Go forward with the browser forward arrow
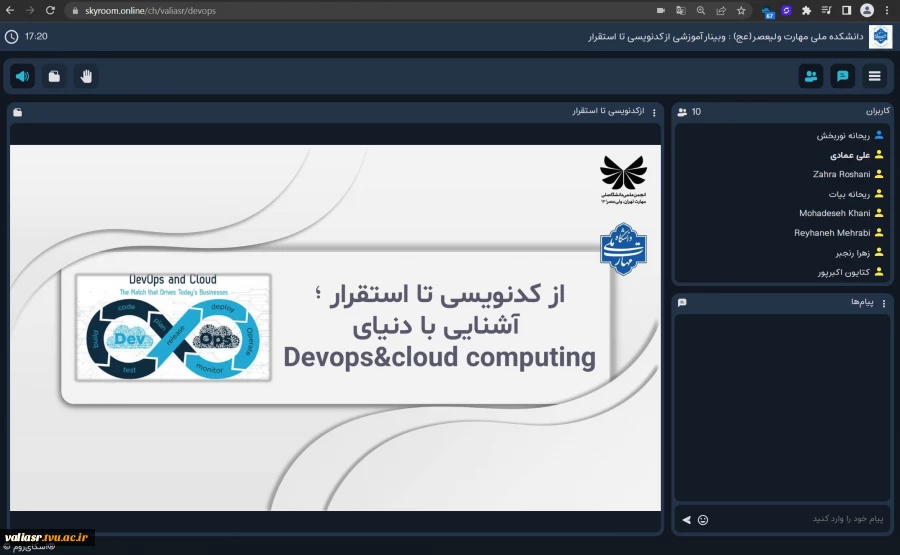The image size is (900, 555). (x=30, y=10)
